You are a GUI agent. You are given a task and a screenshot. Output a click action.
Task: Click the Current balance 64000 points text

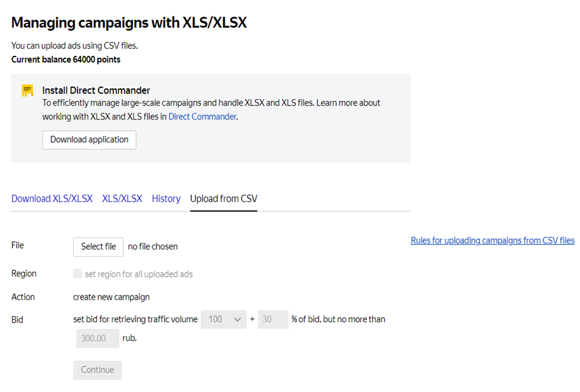(x=66, y=60)
